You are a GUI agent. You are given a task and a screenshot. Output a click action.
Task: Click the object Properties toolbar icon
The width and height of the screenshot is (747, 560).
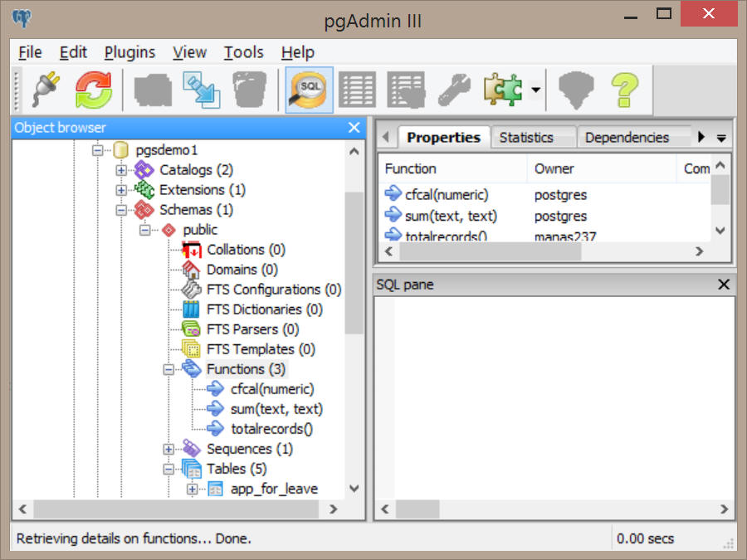pyautogui.click(x=153, y=90)
